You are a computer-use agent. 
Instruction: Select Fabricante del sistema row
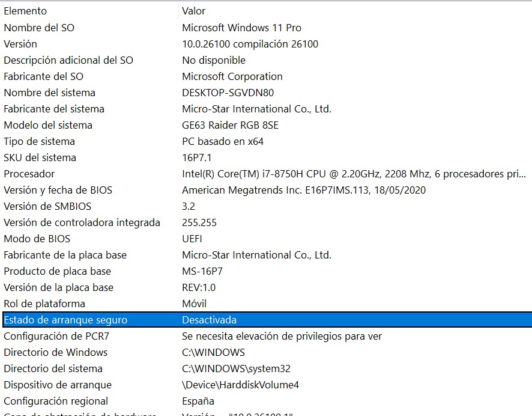[54, 109]
